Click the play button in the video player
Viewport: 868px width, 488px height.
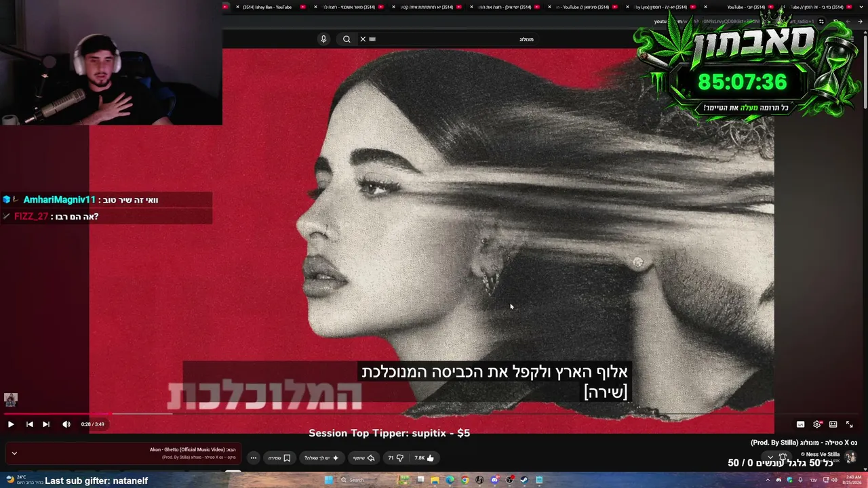click(x=11, y=424)
